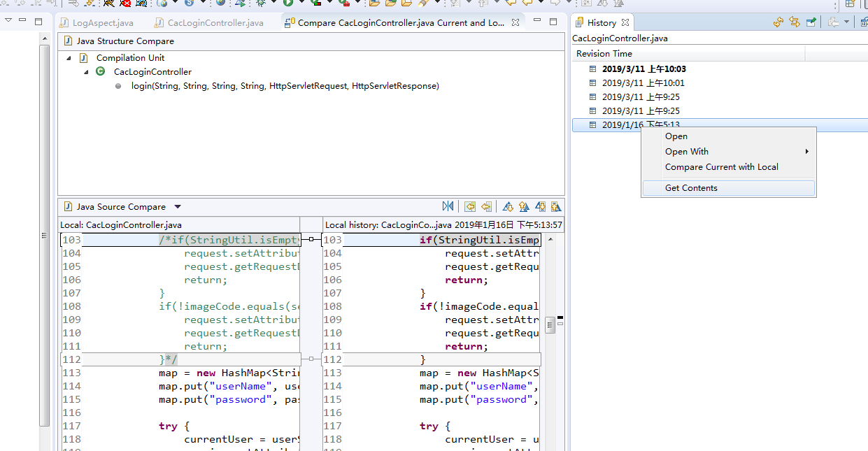
Task: Select login method in structure compare
Action: pos(285,86)
